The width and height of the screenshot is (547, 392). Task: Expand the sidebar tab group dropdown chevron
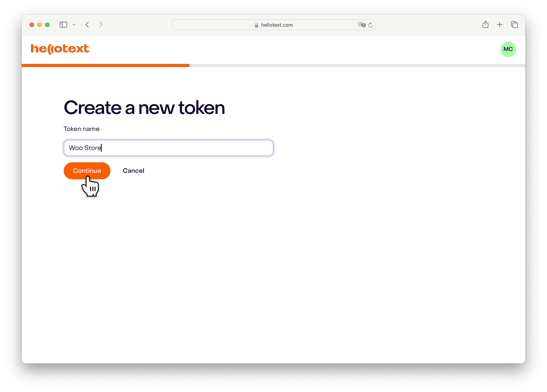tap(74, 25)
